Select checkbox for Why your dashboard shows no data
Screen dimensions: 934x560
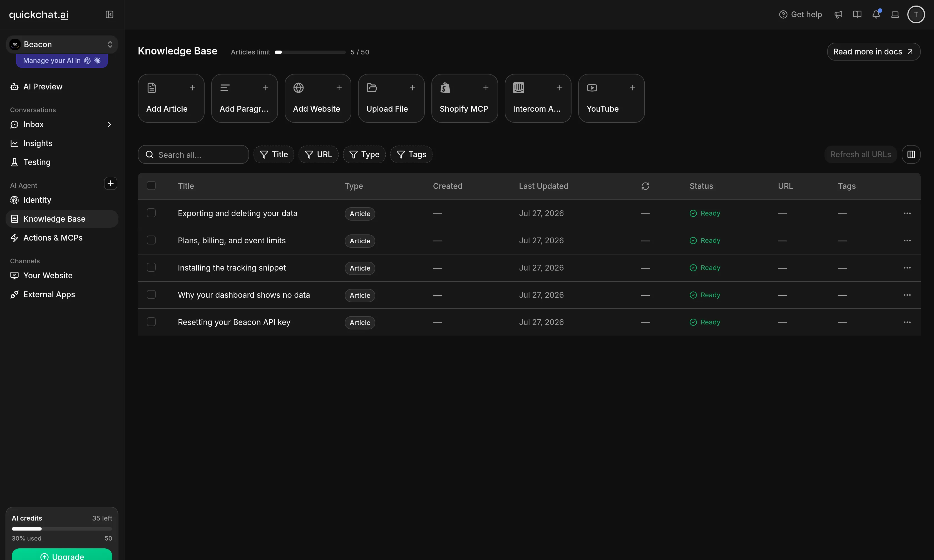[151, 294]
